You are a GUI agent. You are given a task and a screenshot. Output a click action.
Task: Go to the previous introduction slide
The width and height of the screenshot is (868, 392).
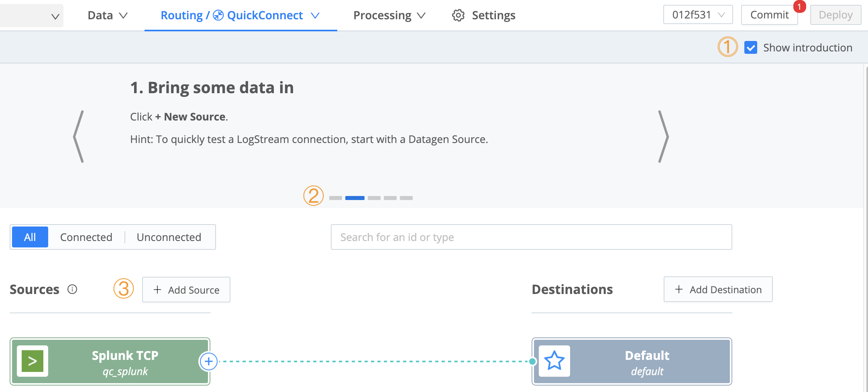click(79, 137)
